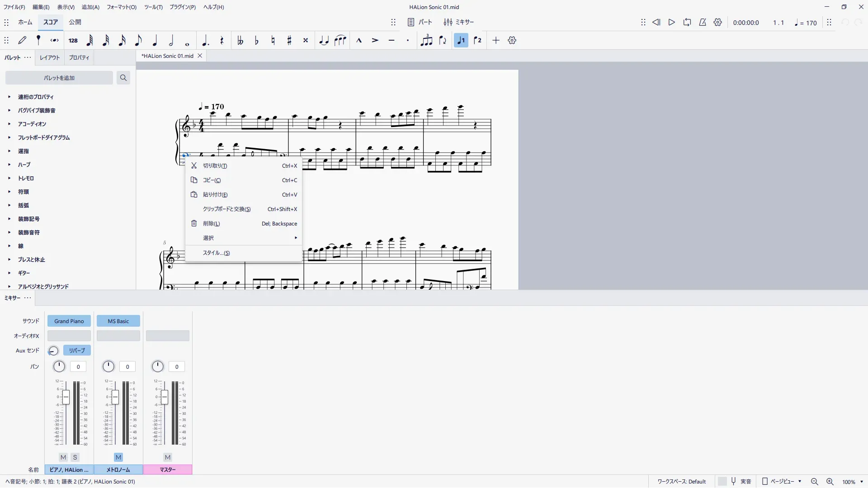This screenshot has height=488, width=868.
Task: Select the quarter note duration
Action: coord(155,40)
